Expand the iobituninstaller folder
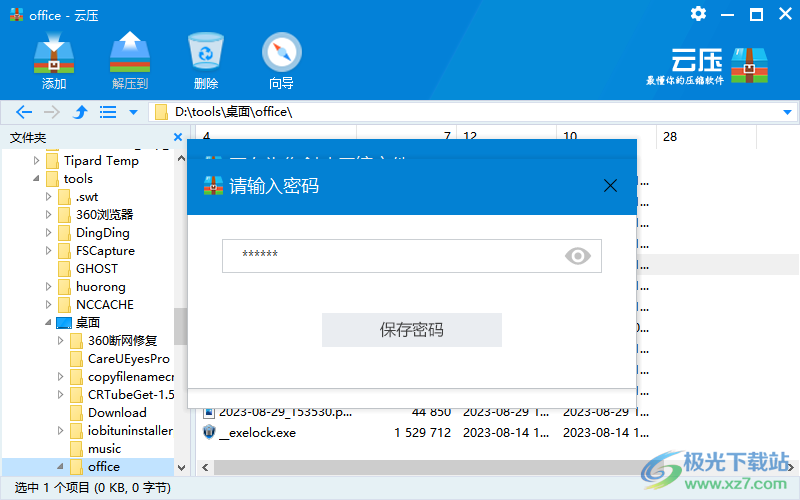Screen dimensions: 800x500 pos(61,431)
